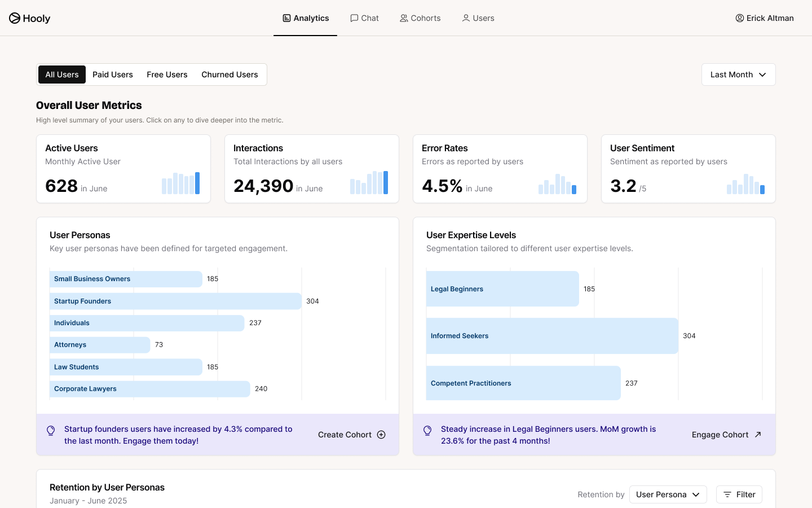Click the User Sentiment mini bar chart
Viewport: 812px width, 508px height.
point(745,184)
